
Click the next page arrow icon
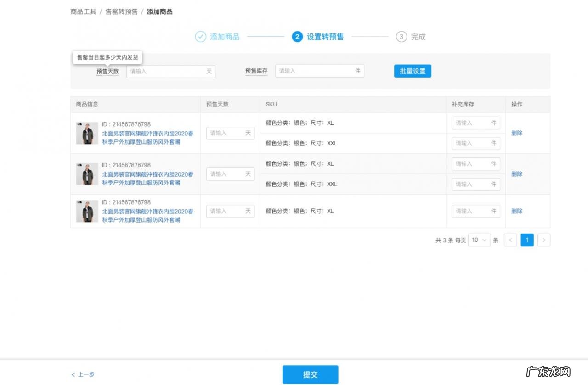[x=544, y=240]
